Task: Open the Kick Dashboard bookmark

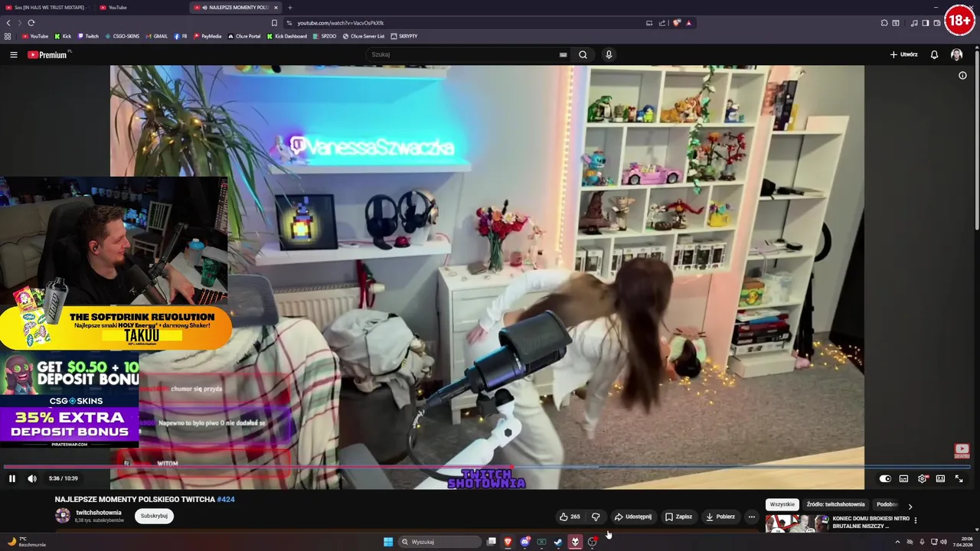Action: pos(287,36)
